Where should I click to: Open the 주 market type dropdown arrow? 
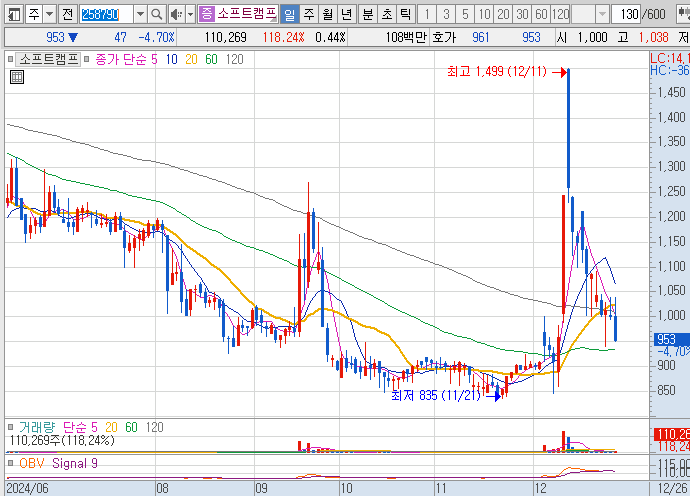point(50,15)
